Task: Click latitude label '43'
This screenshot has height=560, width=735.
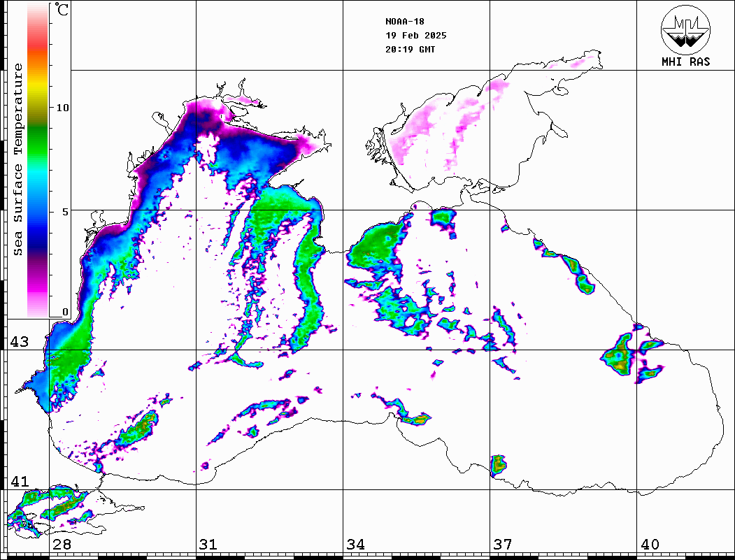Action: click(x=20, y=342)
